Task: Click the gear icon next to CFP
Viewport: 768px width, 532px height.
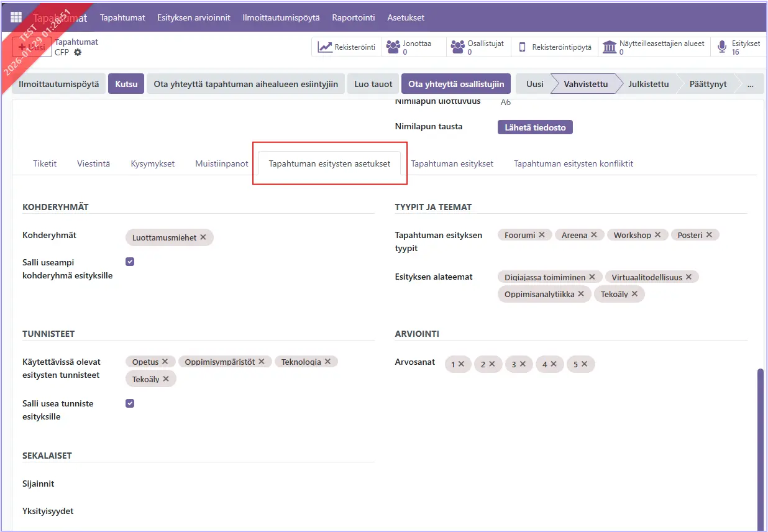Action: tap(78, 53)
